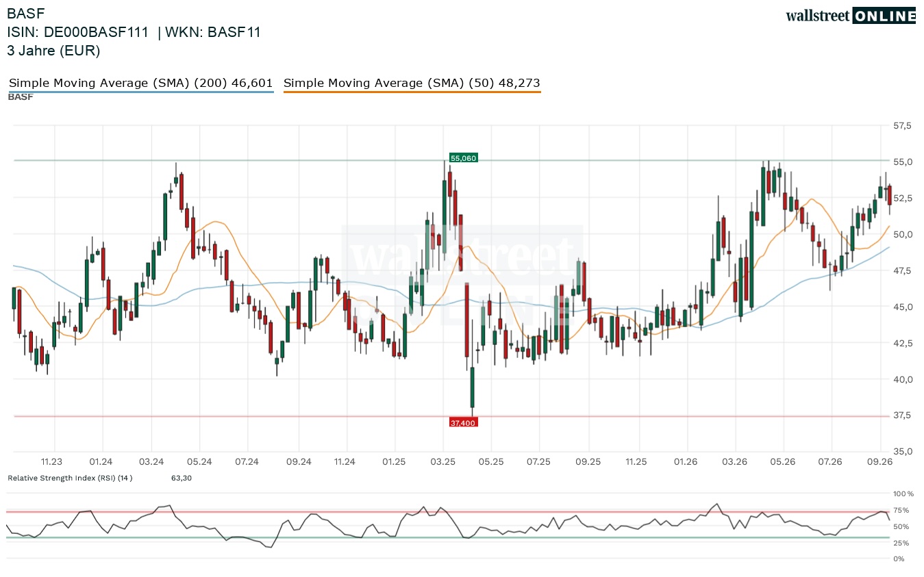Select the SMA (50) 48,273 legend entry

[412, 83]
